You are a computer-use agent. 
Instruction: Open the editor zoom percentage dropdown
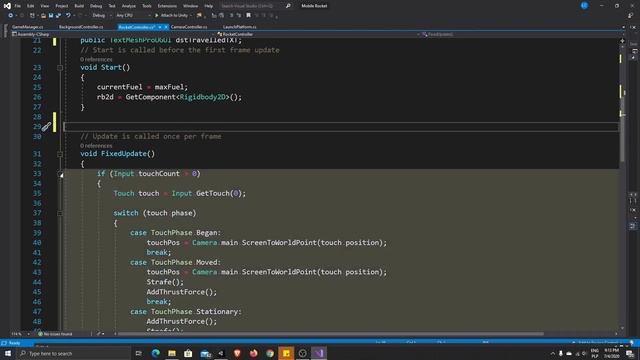pyautogui.click(x=20, y=334)
